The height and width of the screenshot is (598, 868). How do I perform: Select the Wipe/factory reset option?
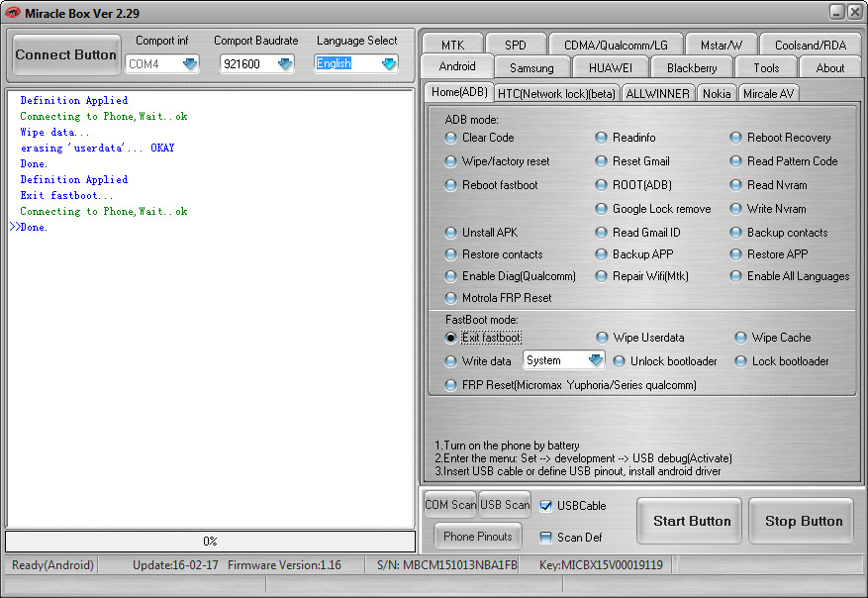[498, 161]
